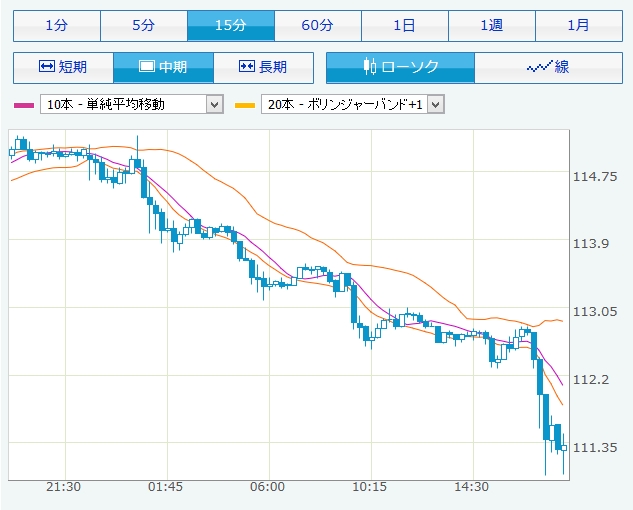The width and height of the screenshot is (633, 510).
Task: Choose the 1週 weekly timeframe
Action: click(492, 26)
